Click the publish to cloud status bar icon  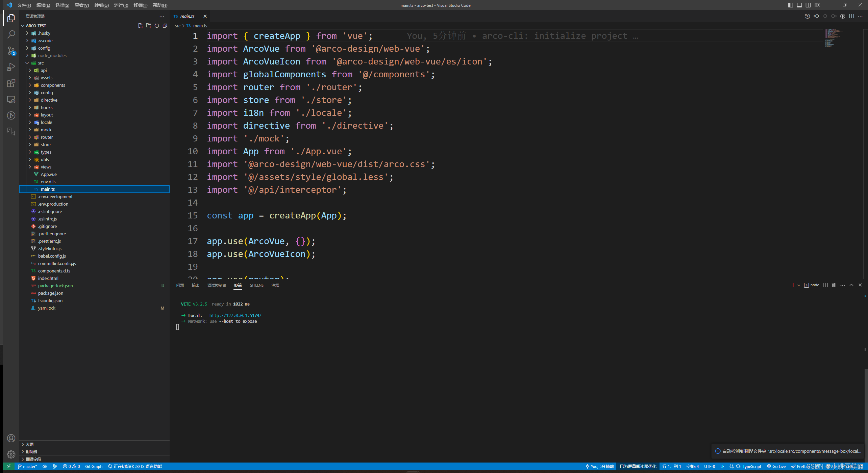pyautogui.click(x=45, y=466)
